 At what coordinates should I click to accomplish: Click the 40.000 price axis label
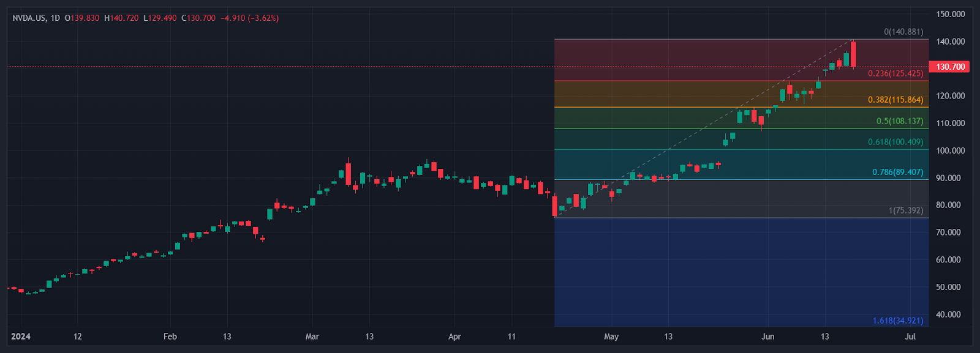click(x=948, y=314)
